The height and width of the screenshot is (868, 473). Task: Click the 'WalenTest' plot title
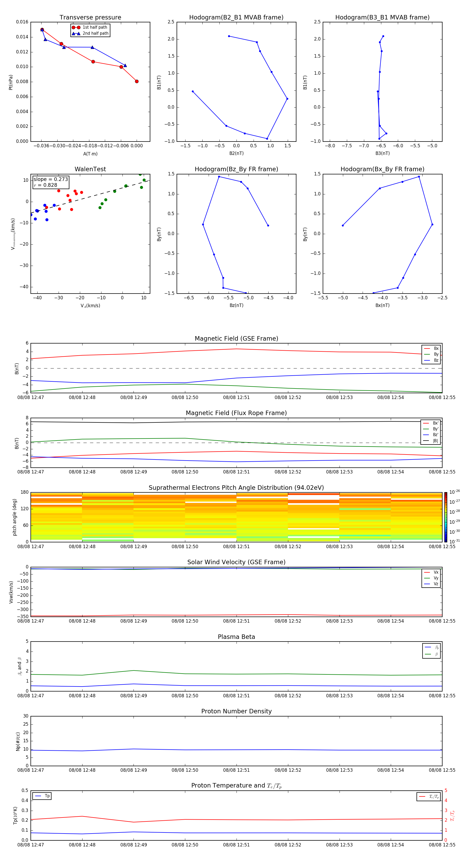point(90,169)
